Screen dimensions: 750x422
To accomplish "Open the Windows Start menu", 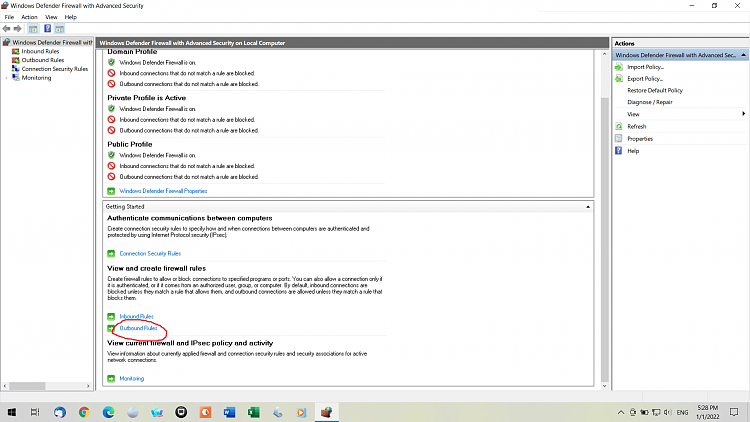I will [11, 412].
